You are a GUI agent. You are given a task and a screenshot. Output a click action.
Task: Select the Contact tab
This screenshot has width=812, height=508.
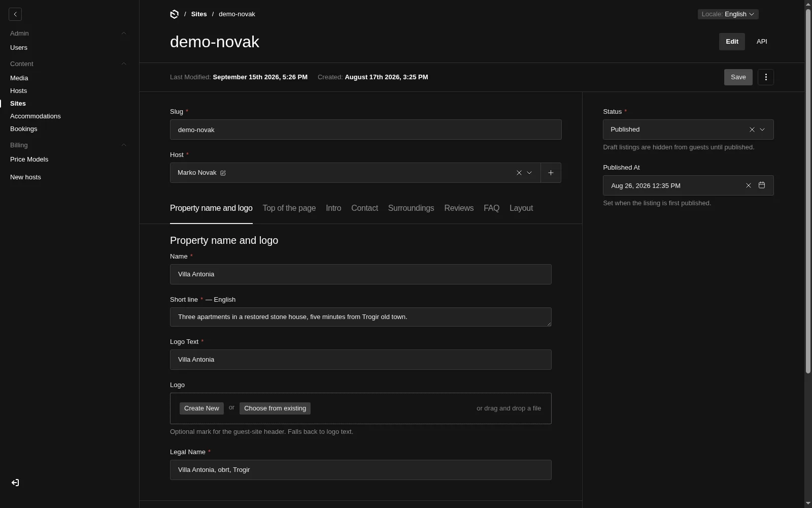[364, 208]
